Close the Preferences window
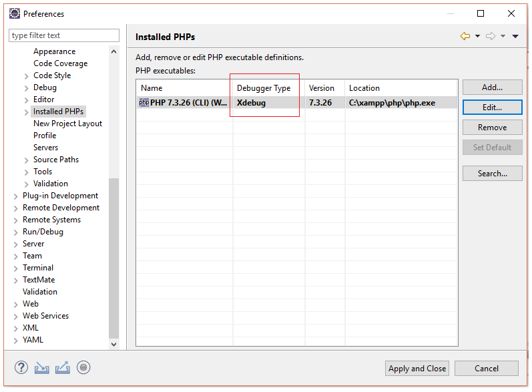Viewport: 532px width, 392px height. [511, 13]
